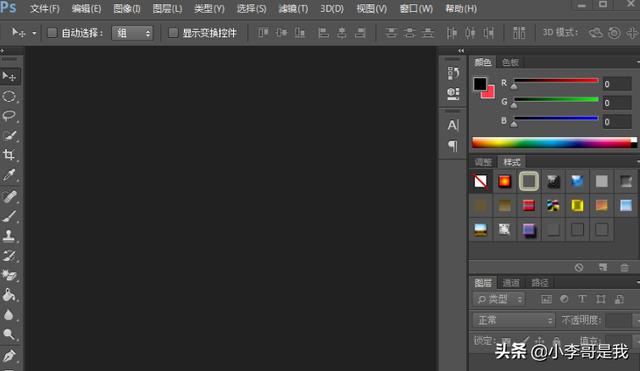Open the 图像(I) menu

point(127,9)
